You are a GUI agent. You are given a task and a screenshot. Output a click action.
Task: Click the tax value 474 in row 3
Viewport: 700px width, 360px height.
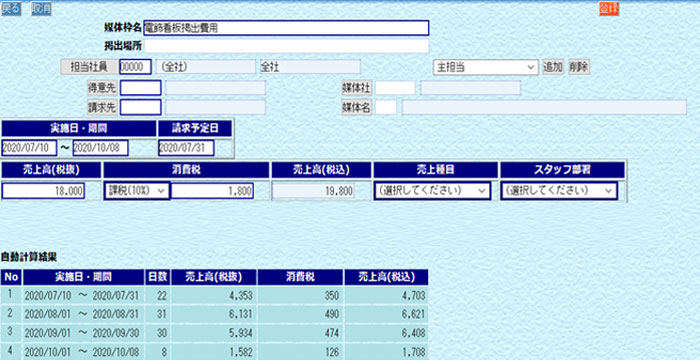(332, 333)
